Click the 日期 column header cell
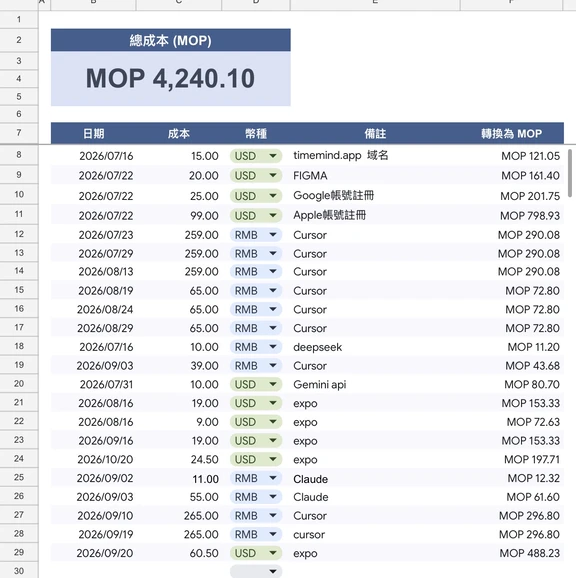 click(x=94, y=133)
